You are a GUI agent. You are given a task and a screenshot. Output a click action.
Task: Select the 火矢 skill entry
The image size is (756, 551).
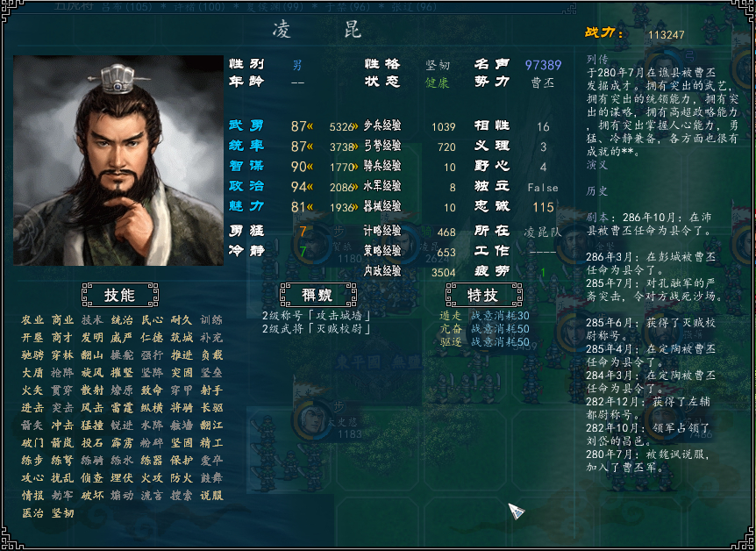click(x=32, y=390)
